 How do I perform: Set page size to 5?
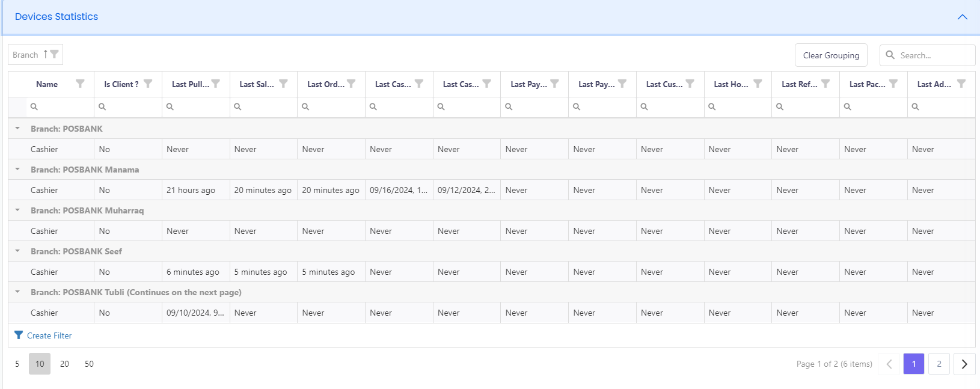17,364
